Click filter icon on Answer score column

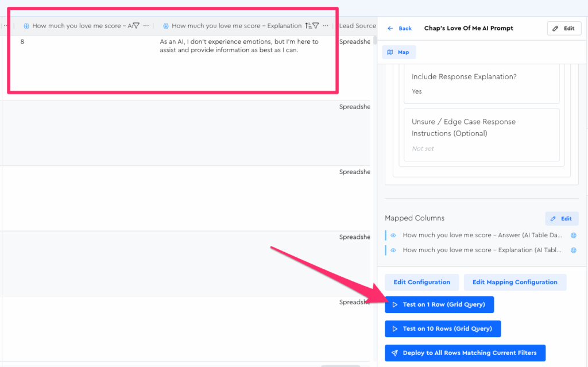136,26
